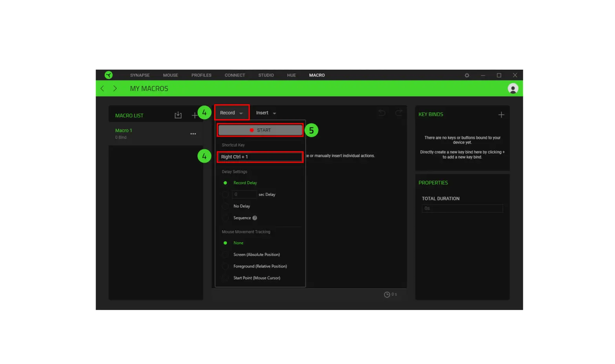
Task: Open the SYNAPSE tab
Action: tap(140, 75)
